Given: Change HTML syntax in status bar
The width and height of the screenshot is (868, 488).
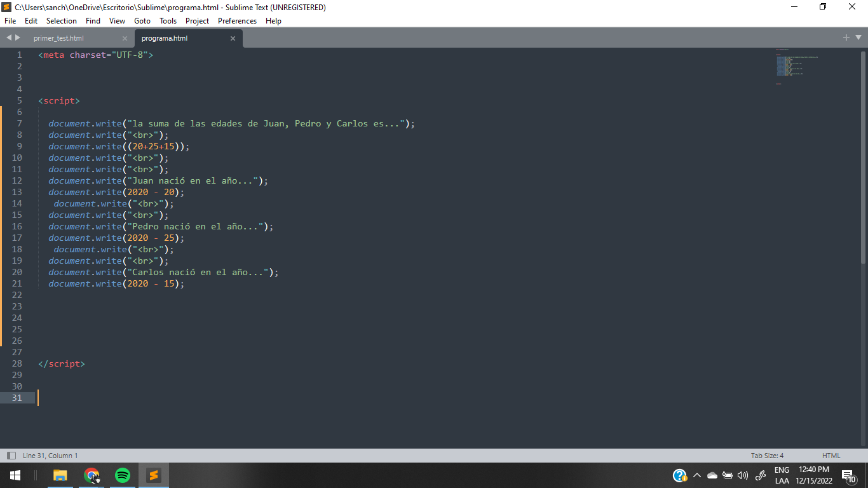Looking at the screenshot, I should point(831,456).
